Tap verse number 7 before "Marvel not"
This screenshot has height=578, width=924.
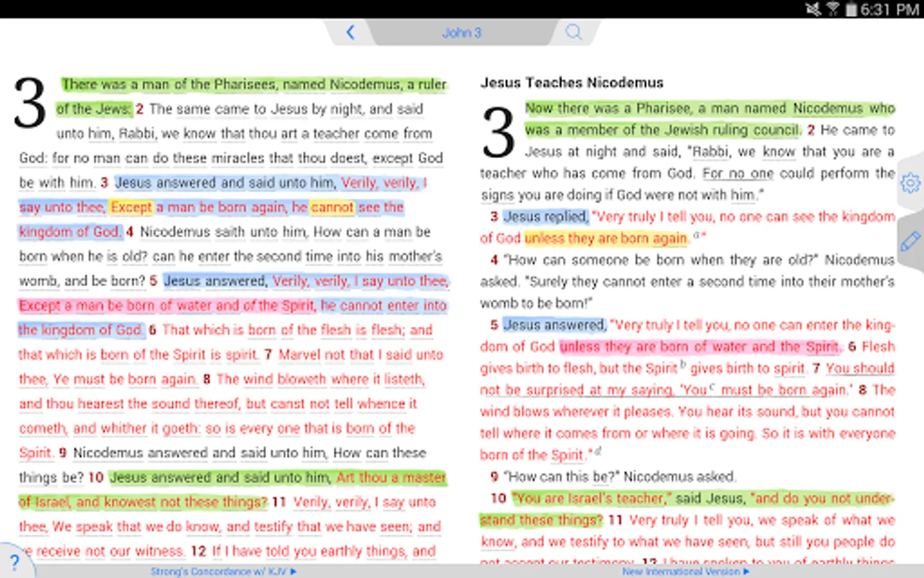[x=268, y=355]
